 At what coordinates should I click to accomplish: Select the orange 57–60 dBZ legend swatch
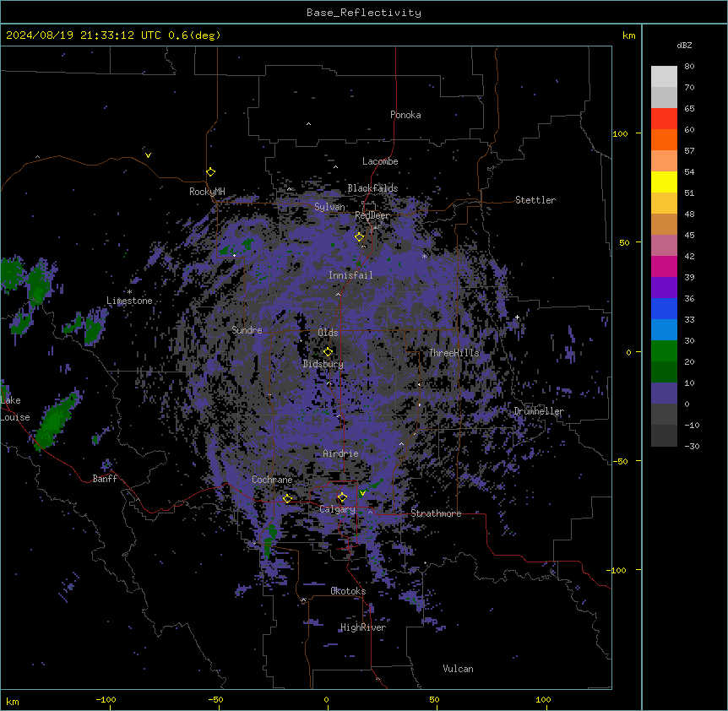664,139
